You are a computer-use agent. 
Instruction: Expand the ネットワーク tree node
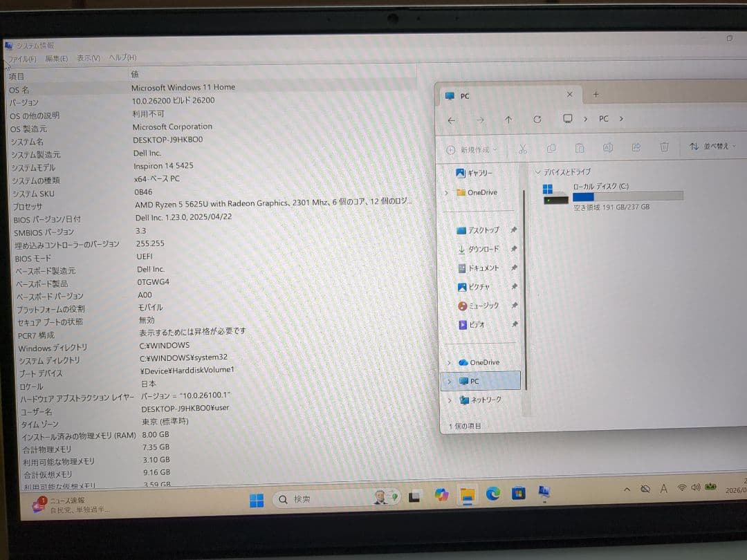tap(449, 400)
